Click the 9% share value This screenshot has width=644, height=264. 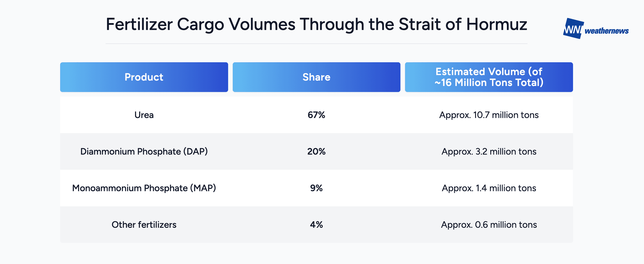pos(316,188)
